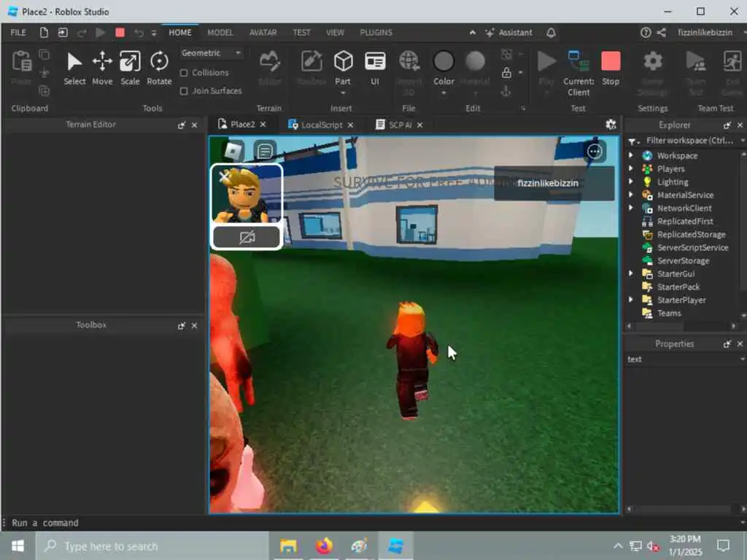
Task: Open File Explorer from taskbar
Action: click(288, 545)
